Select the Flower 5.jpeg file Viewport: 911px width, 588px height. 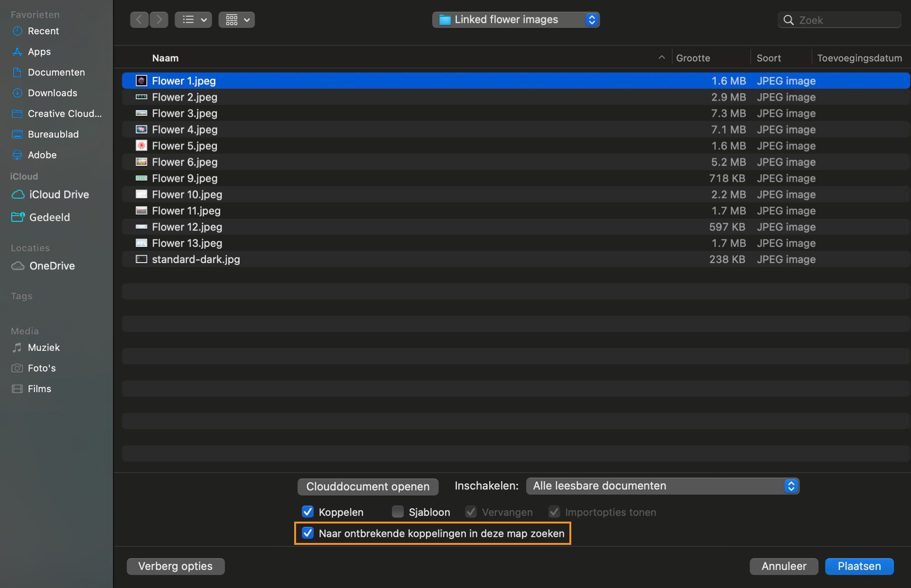[185, 146]
